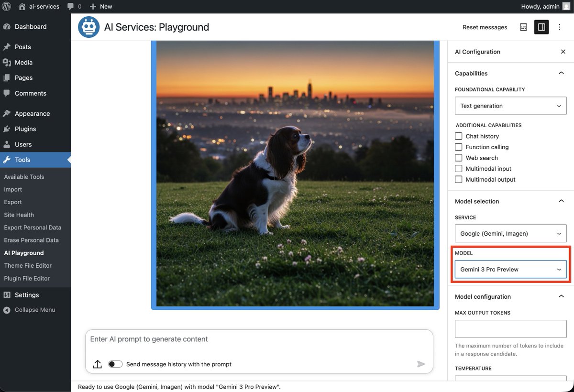The image size is (574, 392).
Task: Click the Reset messages button
Action: click(485, 27)
